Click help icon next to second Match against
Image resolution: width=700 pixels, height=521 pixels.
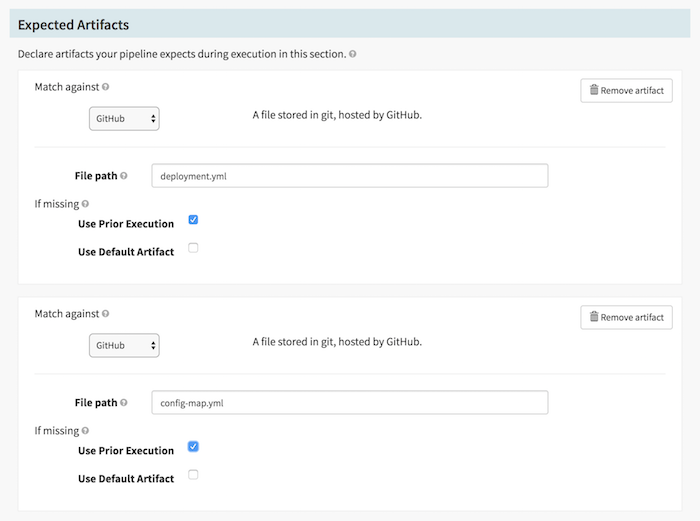[x=106, y=314]
